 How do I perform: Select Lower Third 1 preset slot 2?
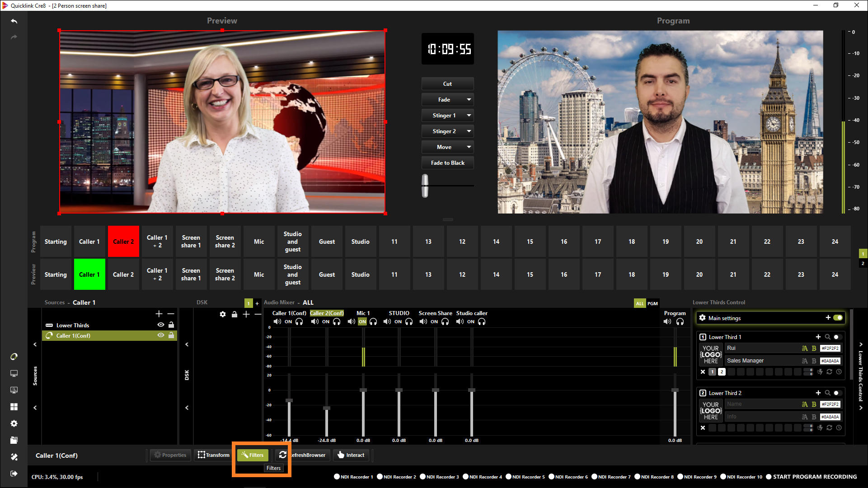[722, 372]
